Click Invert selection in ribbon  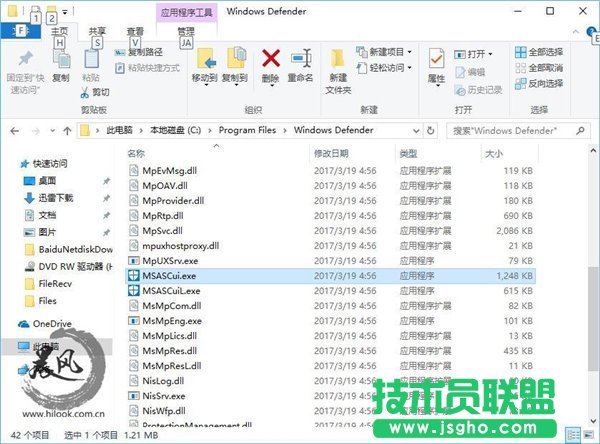pyautogui.click(x=539, y=83)
